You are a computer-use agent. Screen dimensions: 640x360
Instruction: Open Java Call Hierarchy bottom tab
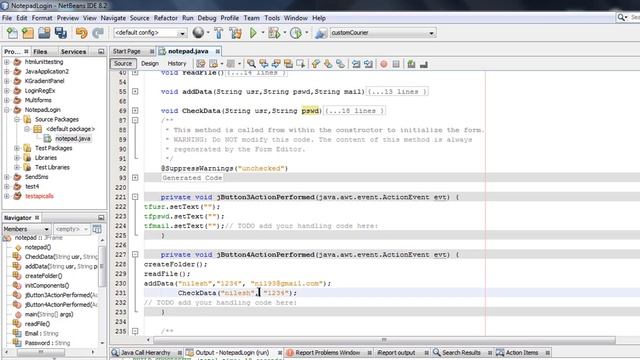[x=145, y=352]
